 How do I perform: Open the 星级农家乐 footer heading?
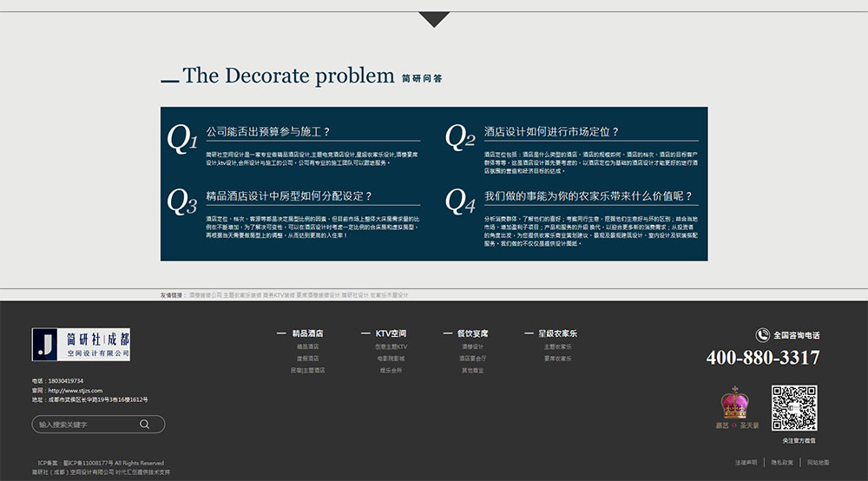(x=557, y=333)
